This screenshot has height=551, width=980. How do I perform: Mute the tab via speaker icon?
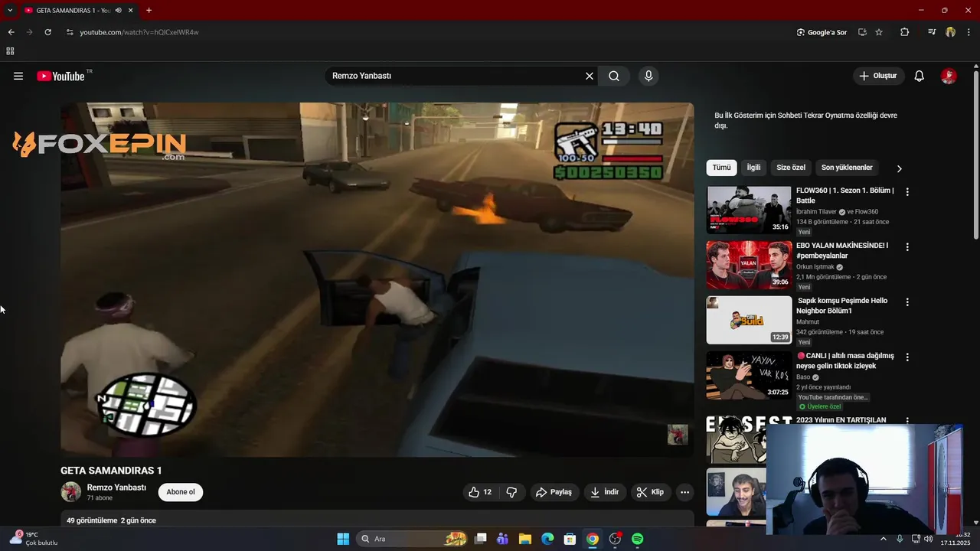(118, 11)
